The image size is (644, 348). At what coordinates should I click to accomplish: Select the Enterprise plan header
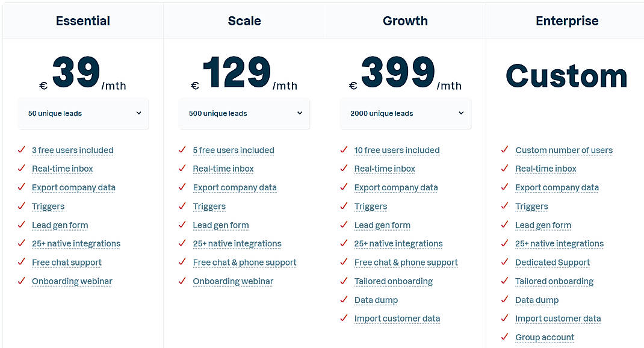[x=566, y=20]
